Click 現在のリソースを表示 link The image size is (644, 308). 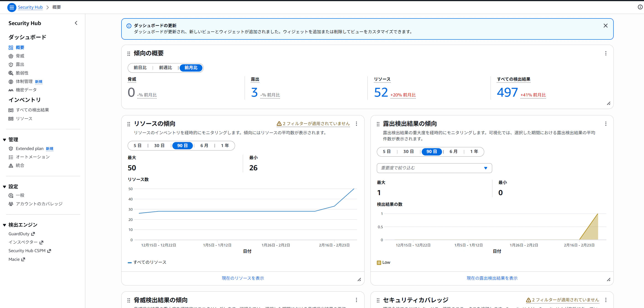pos(243,278)
